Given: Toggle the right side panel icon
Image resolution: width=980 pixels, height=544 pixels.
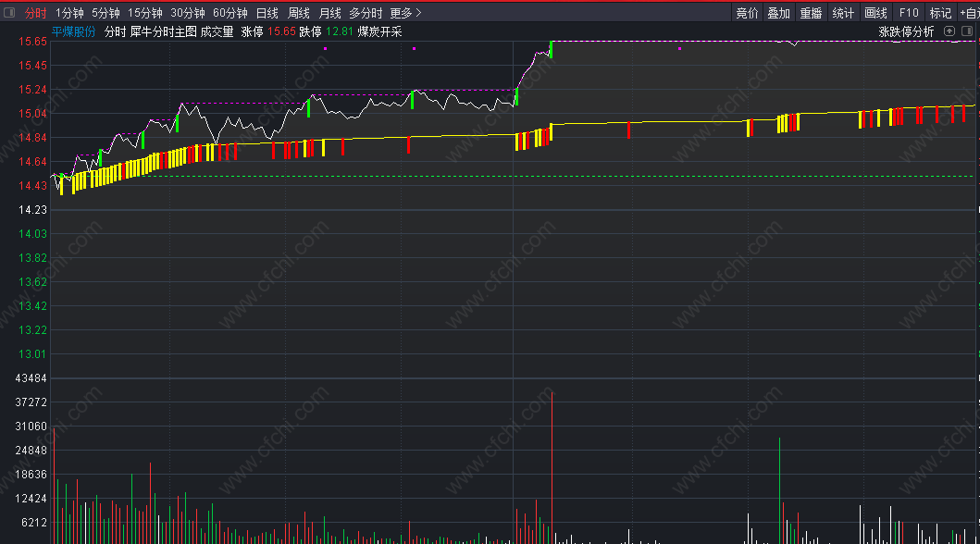Looking at the screenshot, I should point(968,31).
